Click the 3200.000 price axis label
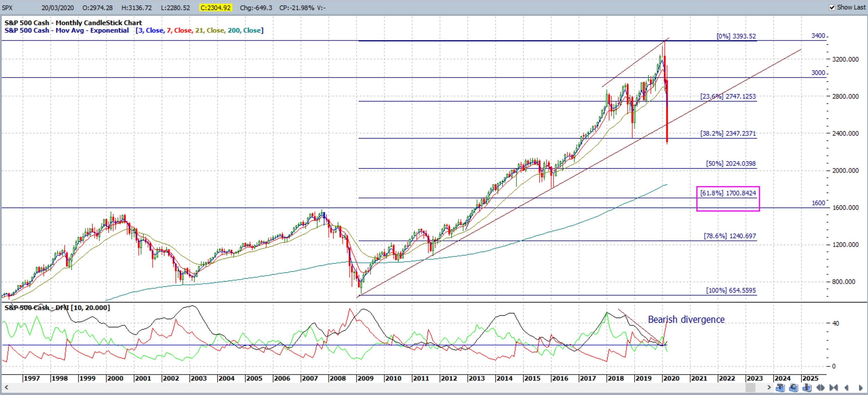868x395 pixels. (845, 59)
